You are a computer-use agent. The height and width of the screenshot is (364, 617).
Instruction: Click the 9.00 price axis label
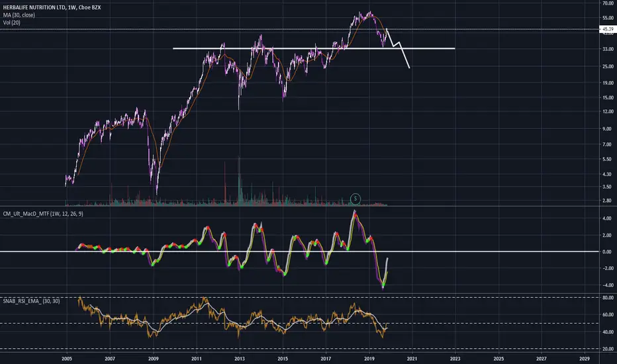click(x=608, y=129)
